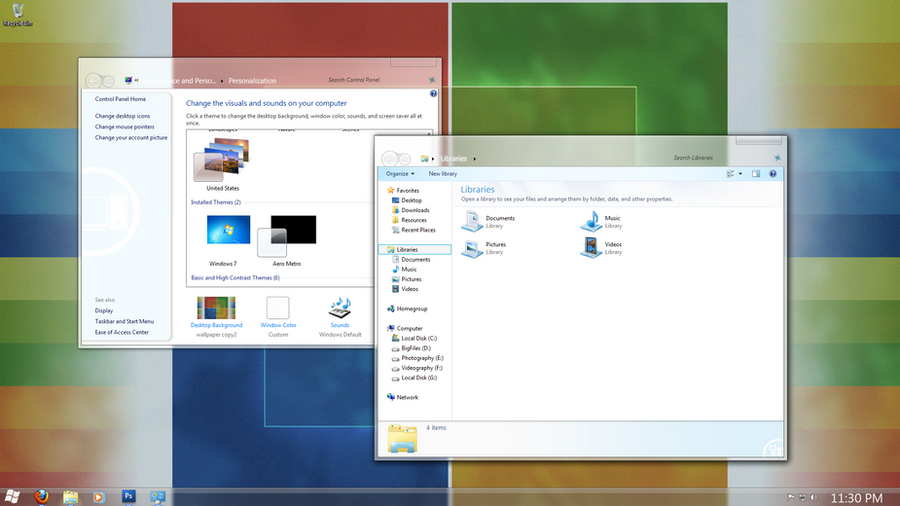This screenshot has height=506, width=900.
Task: Open help in the Personalization window
Action: click(x=433, y=94)
